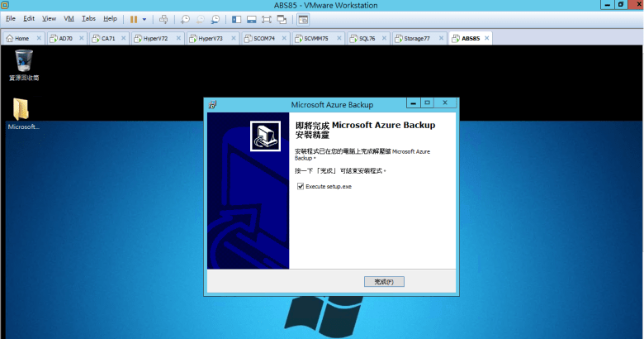Enter full screen mode icon
This screenshot has width=644, height=339.
(x=267, y=18)
